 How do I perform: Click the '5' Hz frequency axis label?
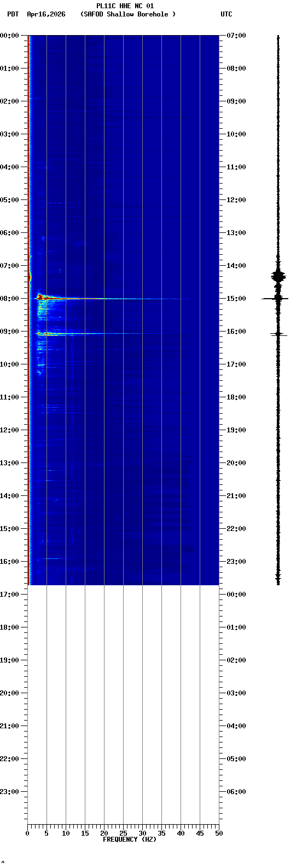(x=47, y=833)
